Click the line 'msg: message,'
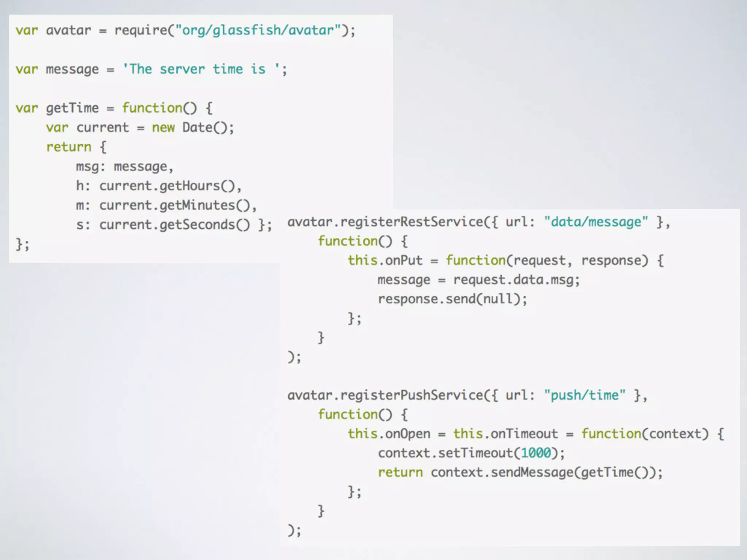 [x=125, y=167]
